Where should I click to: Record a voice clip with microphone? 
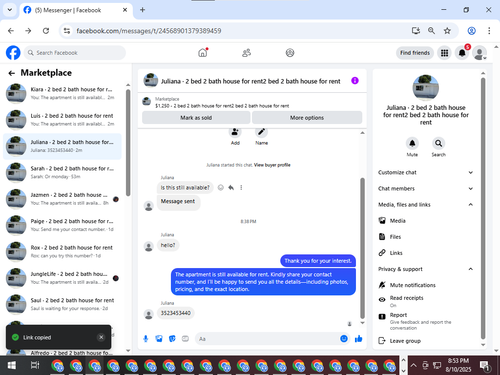146,339
